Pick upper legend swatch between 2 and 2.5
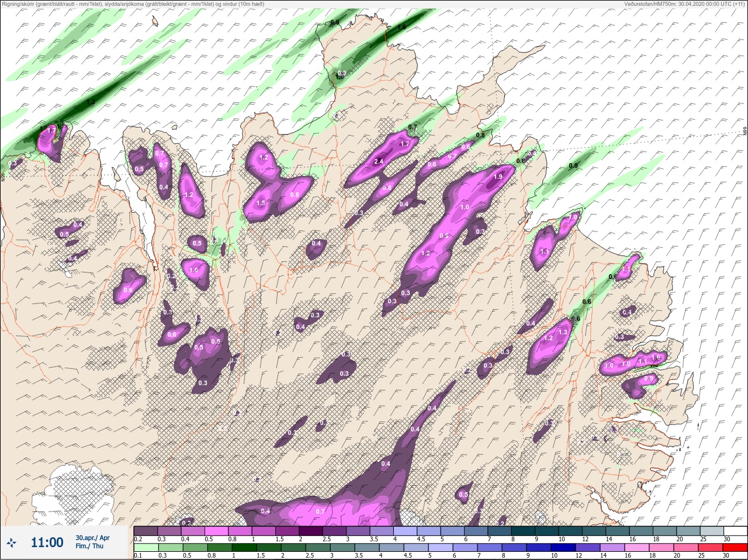 tap(312, 530)
